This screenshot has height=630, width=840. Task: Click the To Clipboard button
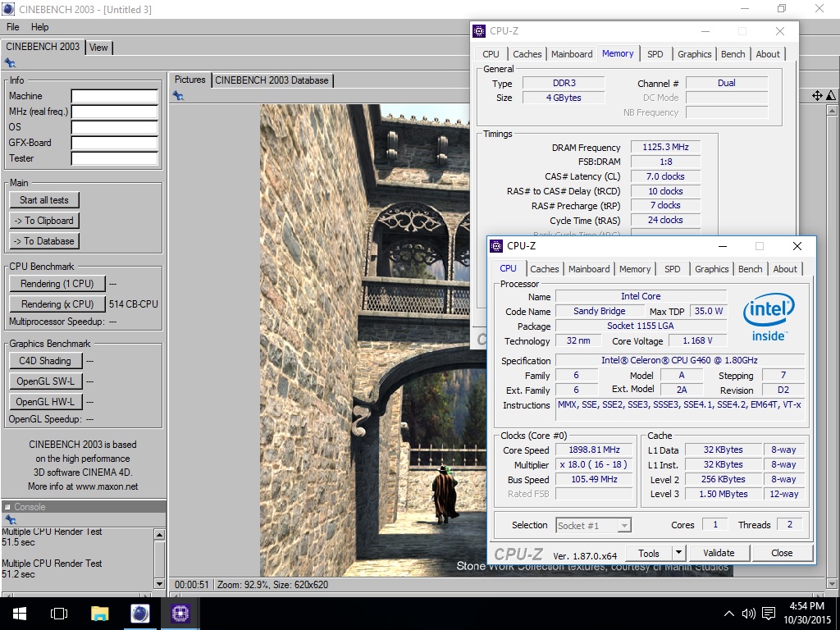(44, 220)
